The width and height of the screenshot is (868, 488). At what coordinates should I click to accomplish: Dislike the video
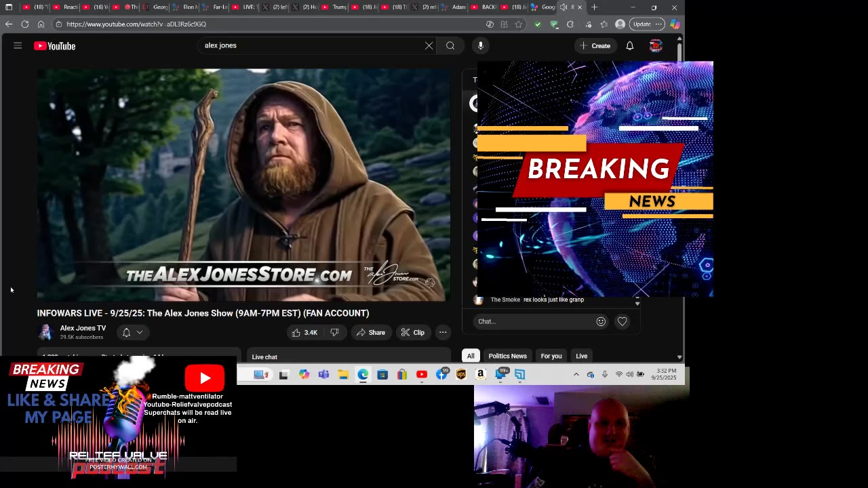pyautogui.click(x=334, y=332)
